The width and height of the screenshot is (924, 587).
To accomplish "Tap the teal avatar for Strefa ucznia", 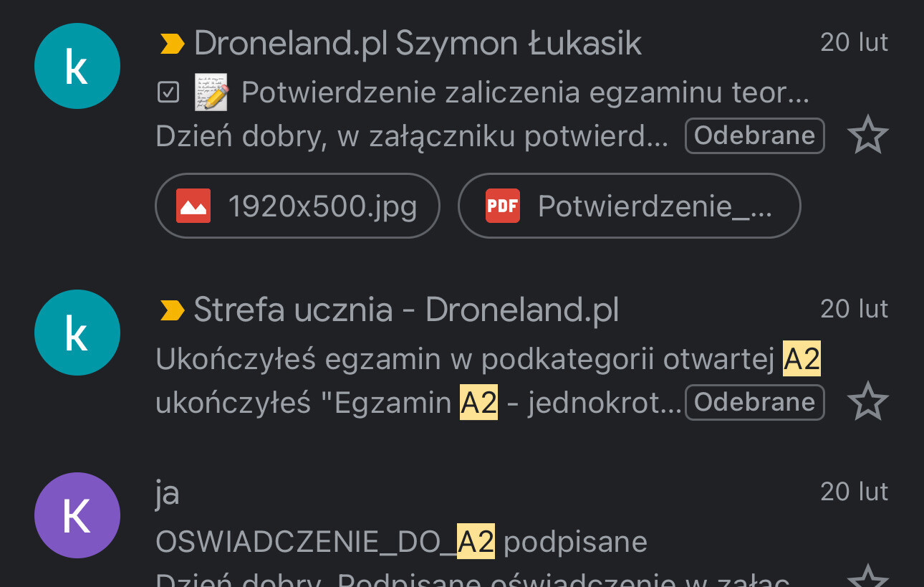I will tap(77, 333).
